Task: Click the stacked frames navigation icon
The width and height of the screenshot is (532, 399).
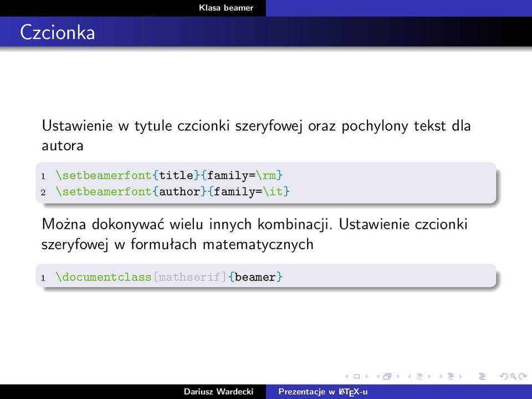Action: [x=387, y=376]
